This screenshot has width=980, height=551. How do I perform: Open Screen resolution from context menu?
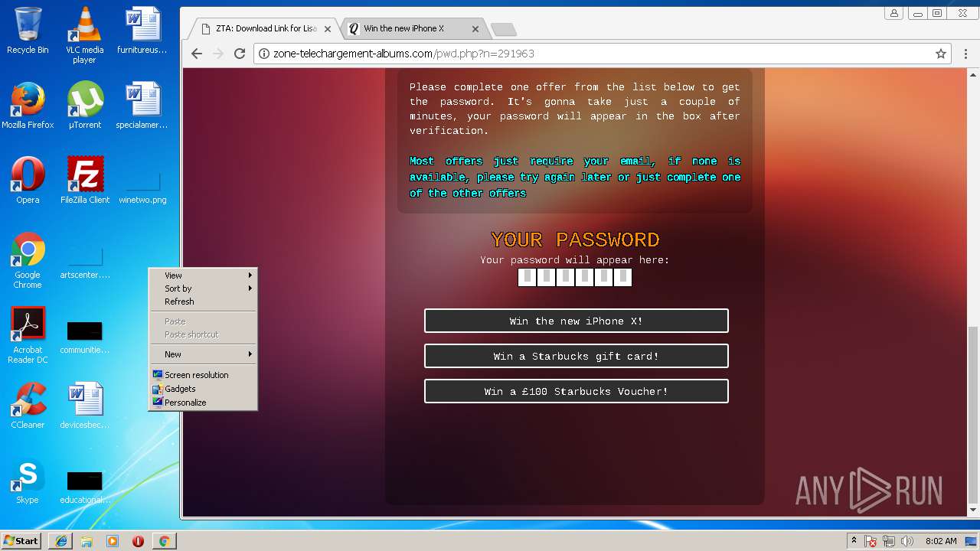[203, 375]
